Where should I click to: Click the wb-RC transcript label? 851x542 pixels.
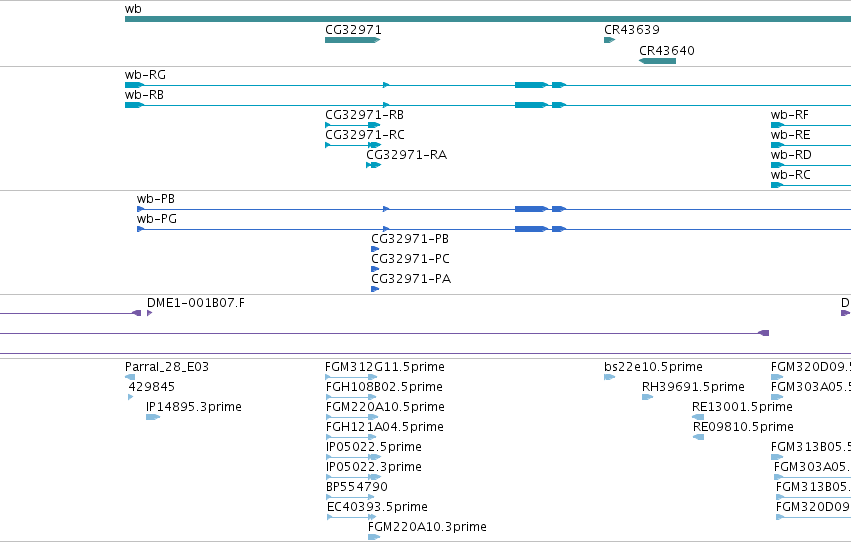[791, 175]
